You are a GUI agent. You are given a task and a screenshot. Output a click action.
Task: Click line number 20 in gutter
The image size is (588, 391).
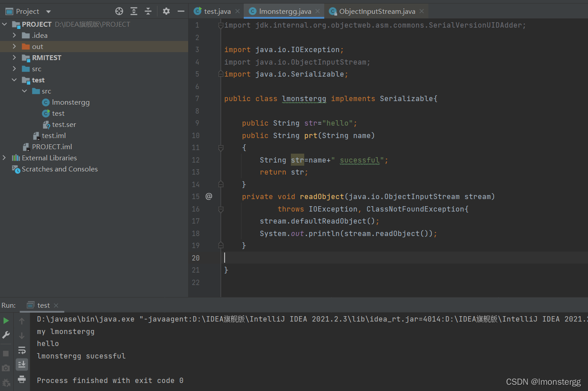[x=196, y=258]
